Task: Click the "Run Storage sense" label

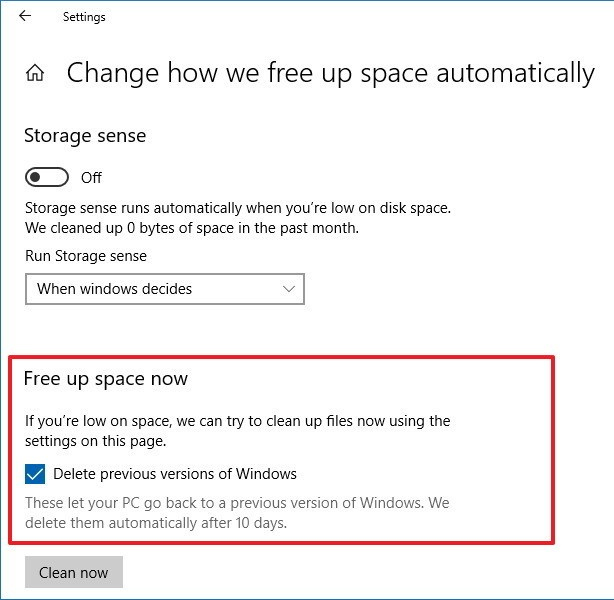Action: [x=86, y=256]
